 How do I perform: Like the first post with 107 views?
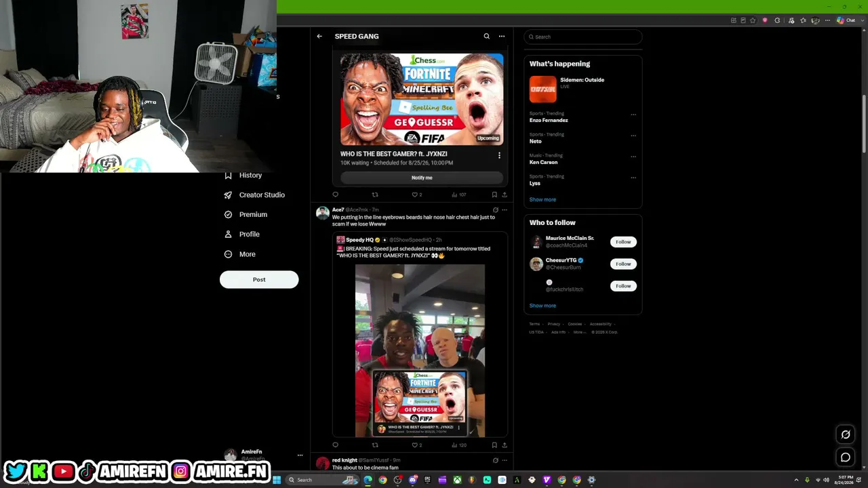tap(415, 195)
